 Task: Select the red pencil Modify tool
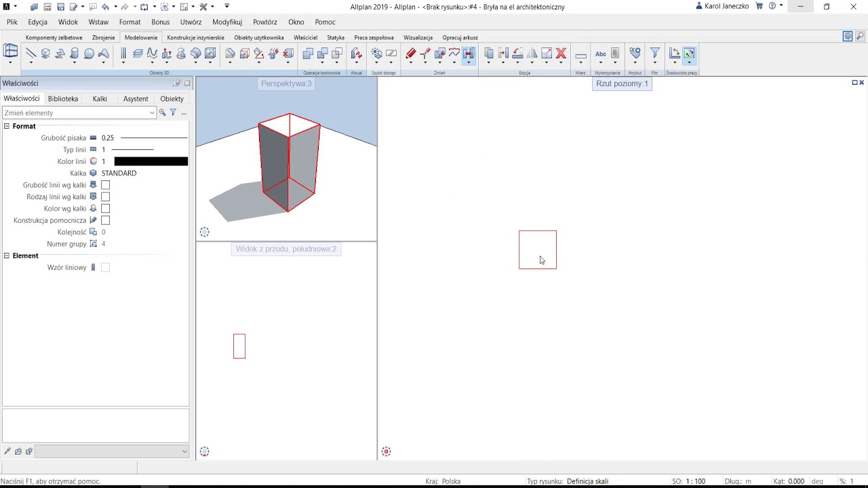point(410,54)
